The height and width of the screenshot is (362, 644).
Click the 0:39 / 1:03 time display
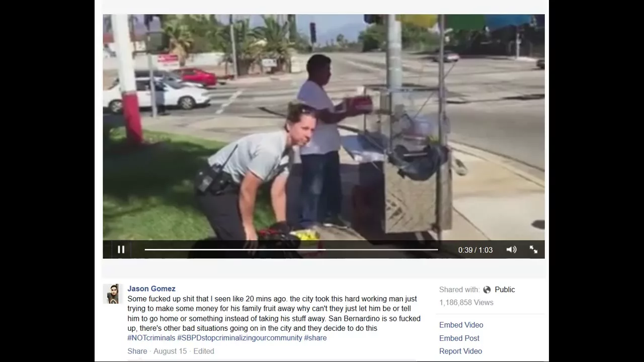click(x=475, y=250)
